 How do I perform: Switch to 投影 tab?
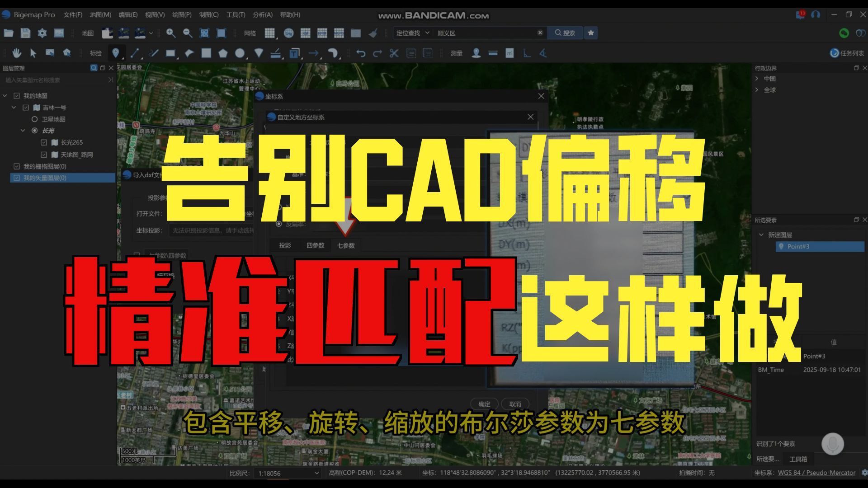pos(285,245)
